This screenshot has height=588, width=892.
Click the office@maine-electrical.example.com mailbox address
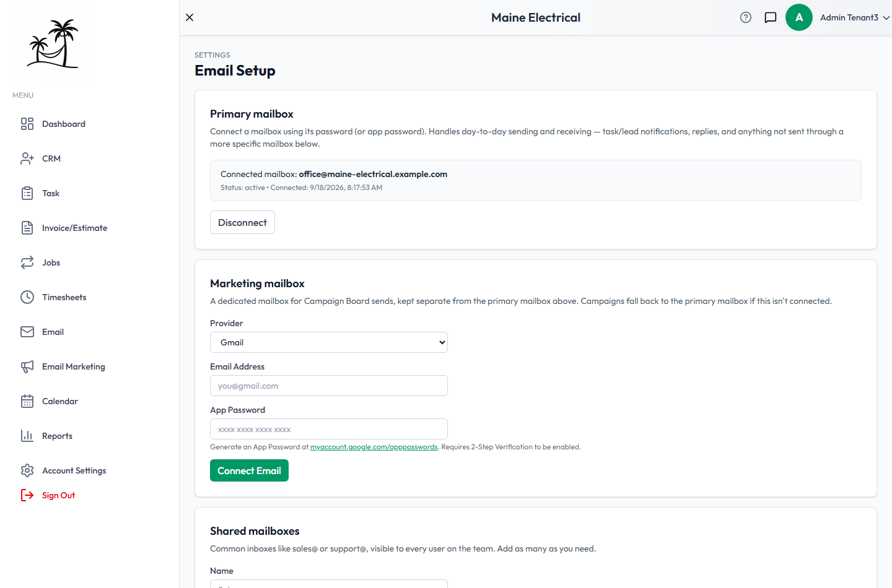(x=373, y=174)
